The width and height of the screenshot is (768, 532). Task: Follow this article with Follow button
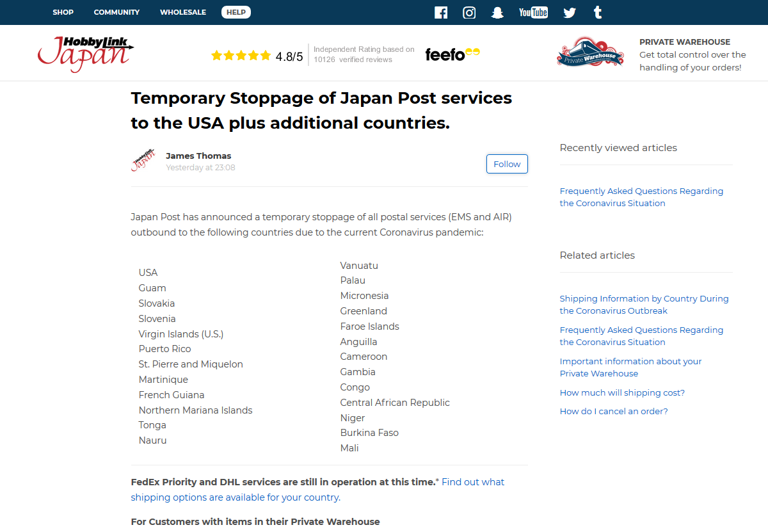click(507, 164)
